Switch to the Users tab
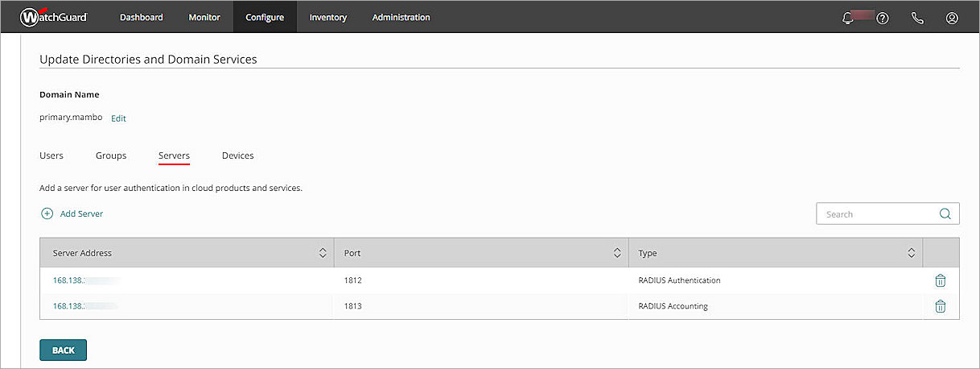The width and height of the screenshot is (980, 369). click(x=51, y=155)
